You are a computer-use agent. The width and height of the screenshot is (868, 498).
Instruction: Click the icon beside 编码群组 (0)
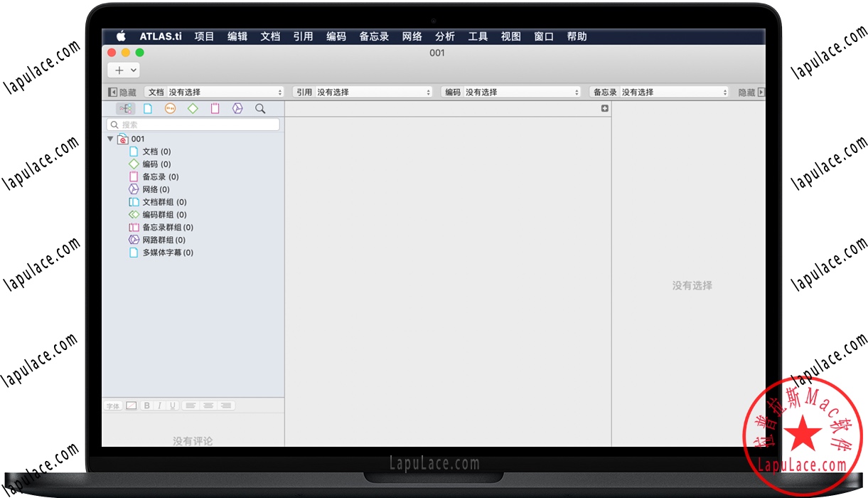coord(134,215)
